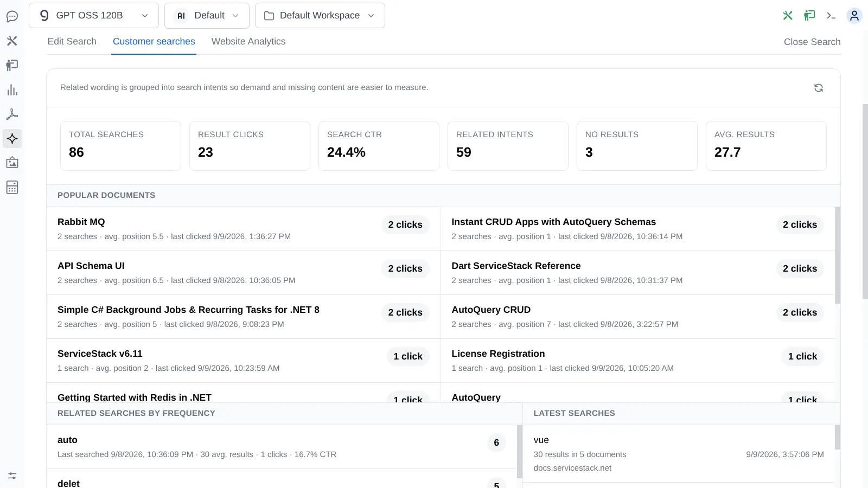Click the Related Searches list scrollbar
This screenshot has height=488, width=868.
[x=520, y=451]
